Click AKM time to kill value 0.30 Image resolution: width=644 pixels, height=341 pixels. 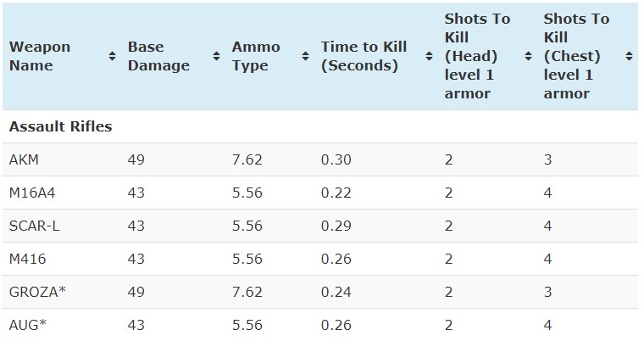pos(336,159)
